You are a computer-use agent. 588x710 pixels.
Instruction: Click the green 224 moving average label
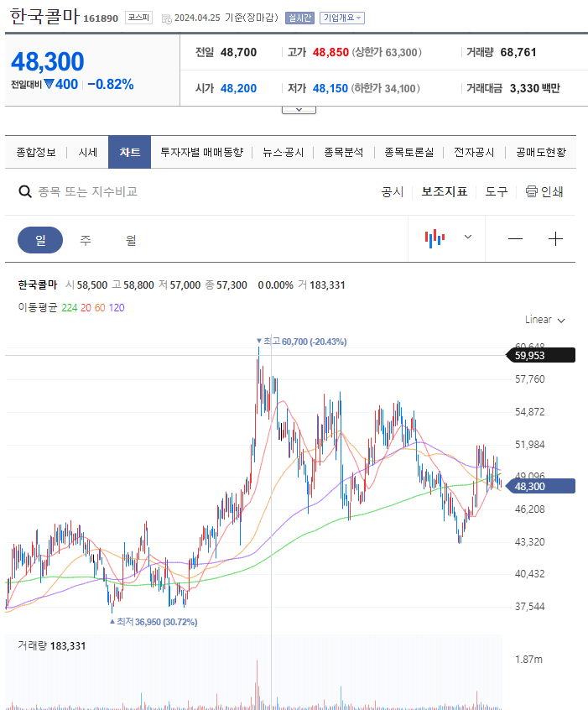pyautogui.click(x=70, y=308)
